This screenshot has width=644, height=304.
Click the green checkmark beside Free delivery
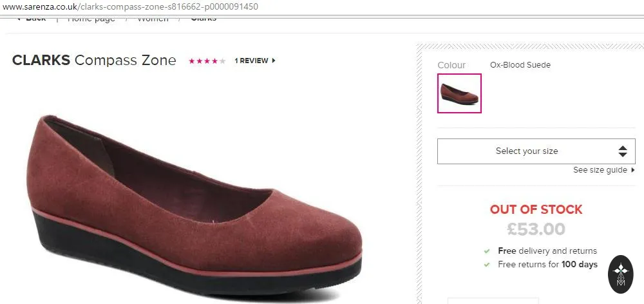coord(487,251)
